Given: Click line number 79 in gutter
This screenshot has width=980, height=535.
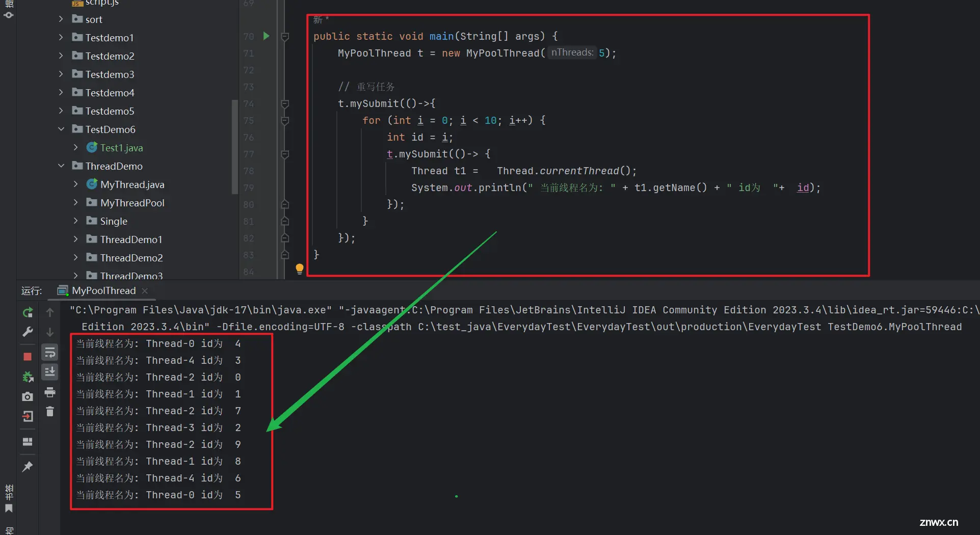Looking at the screenshot, I should pyautogui.click(x=249, y=188).
